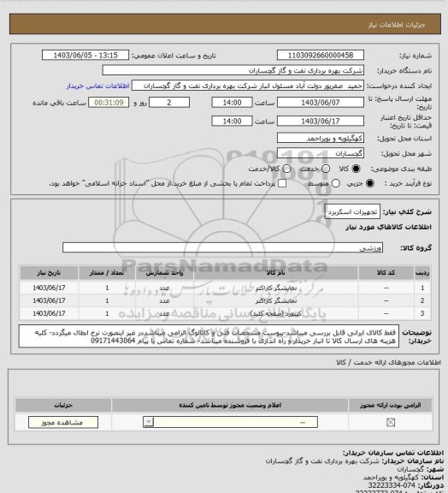The image size is (448, 493).
Task: Click the need number field 1103092660000458
Action: (x=321, y=55)
